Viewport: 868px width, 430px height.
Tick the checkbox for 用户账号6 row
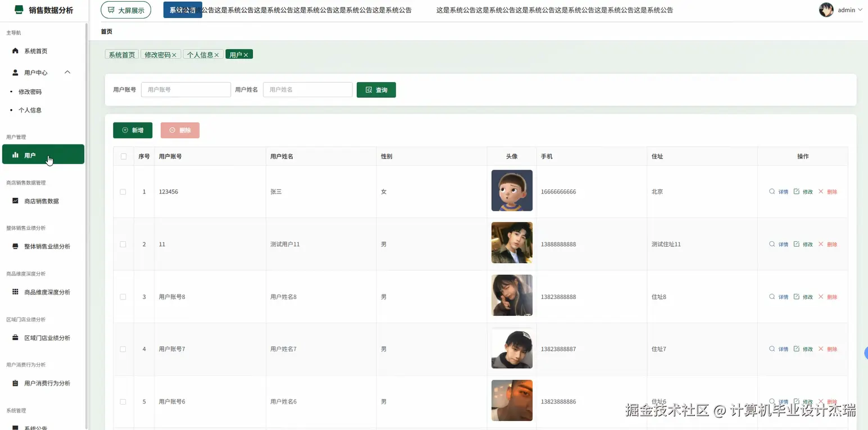(124, 401)
